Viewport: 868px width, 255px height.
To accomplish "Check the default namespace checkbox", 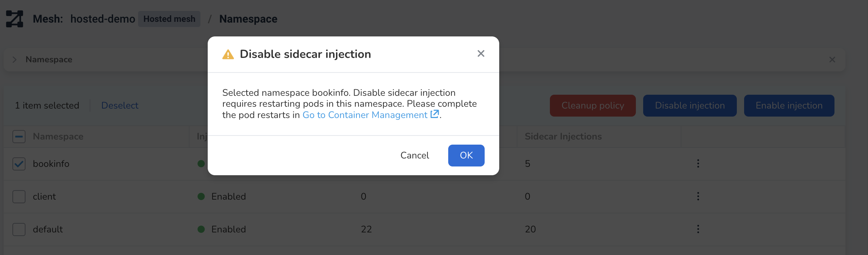I will point(19,229).
